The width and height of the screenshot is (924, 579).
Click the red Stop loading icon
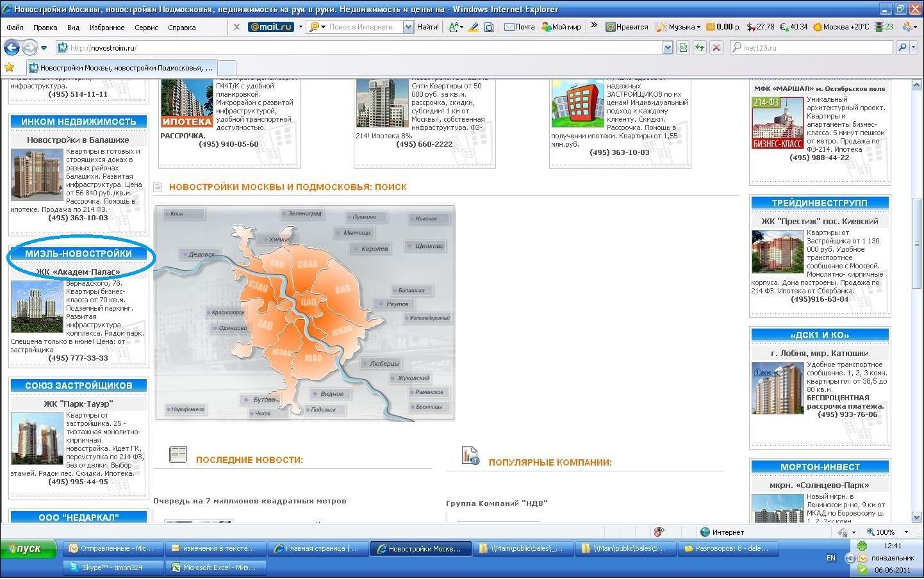coord(716,47)
